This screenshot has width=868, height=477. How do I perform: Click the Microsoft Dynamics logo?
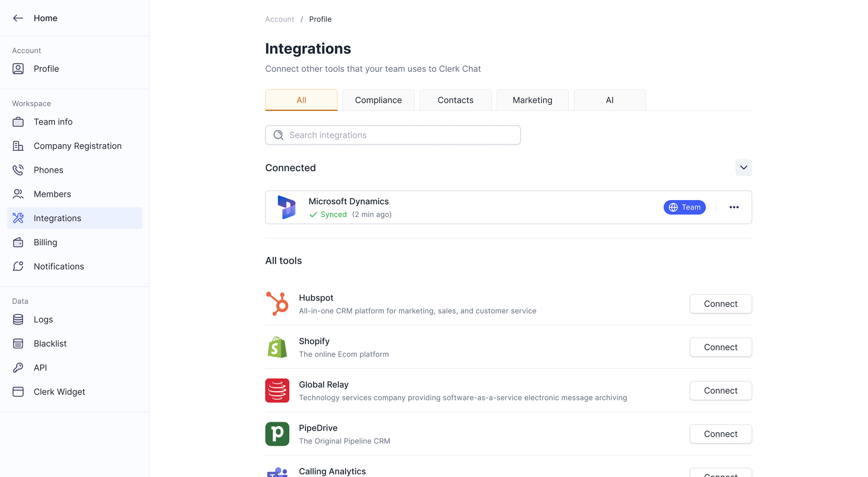pos(287,207)
